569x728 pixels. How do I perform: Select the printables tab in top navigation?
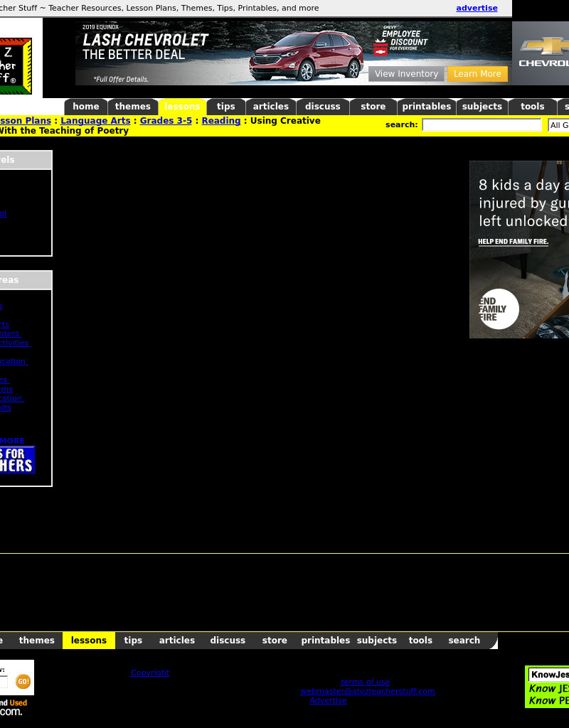426,107
